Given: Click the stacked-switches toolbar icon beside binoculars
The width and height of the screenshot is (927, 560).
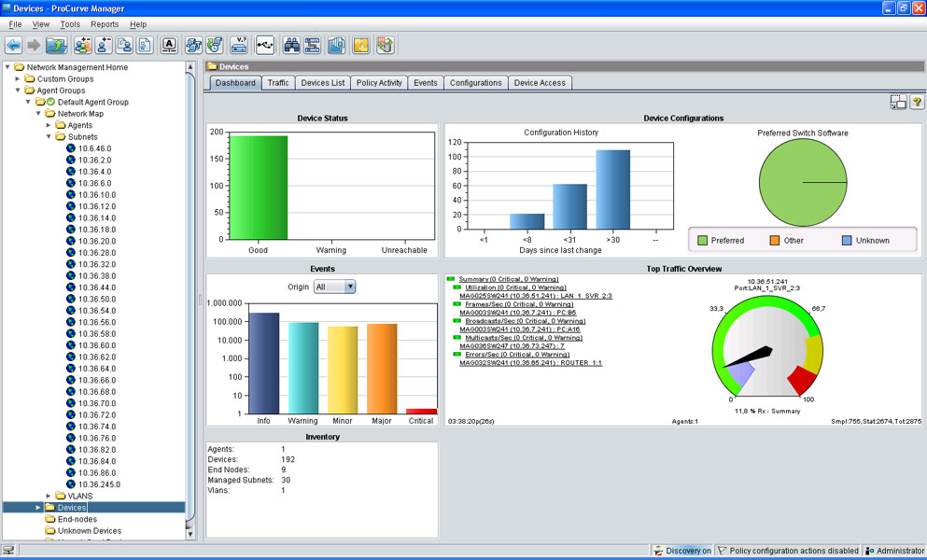Looking at the screenshot, I should click(312, 45).
